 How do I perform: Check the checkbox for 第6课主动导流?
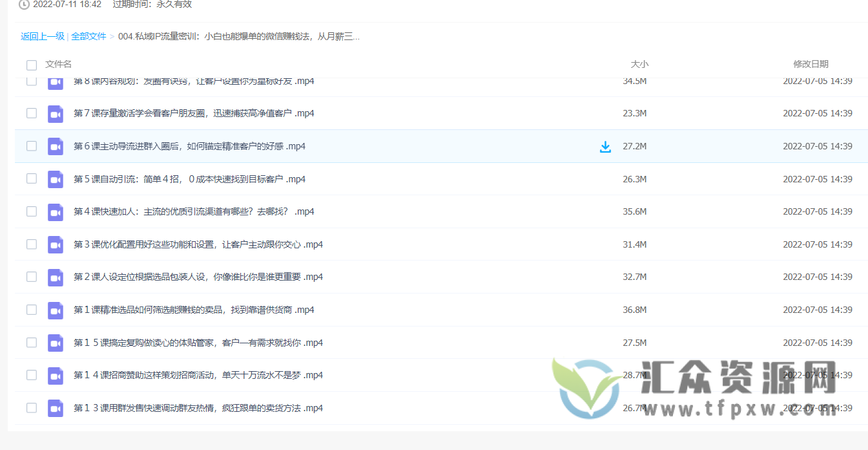click(x=31, y=146)
